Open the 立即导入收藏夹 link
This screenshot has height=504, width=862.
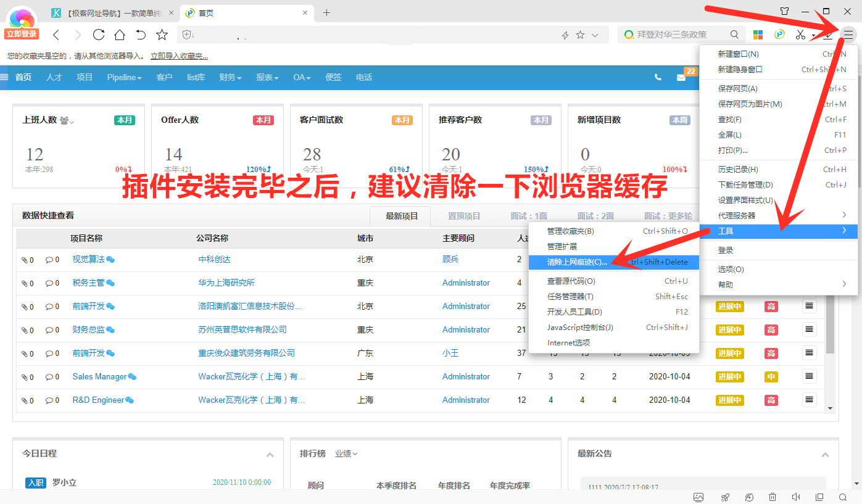(x=178, y=56)
